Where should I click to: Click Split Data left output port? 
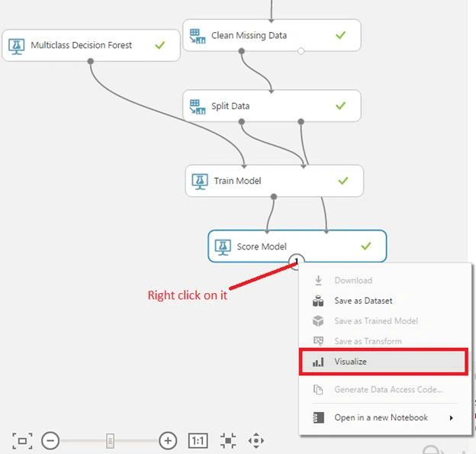tap(241, 121)
